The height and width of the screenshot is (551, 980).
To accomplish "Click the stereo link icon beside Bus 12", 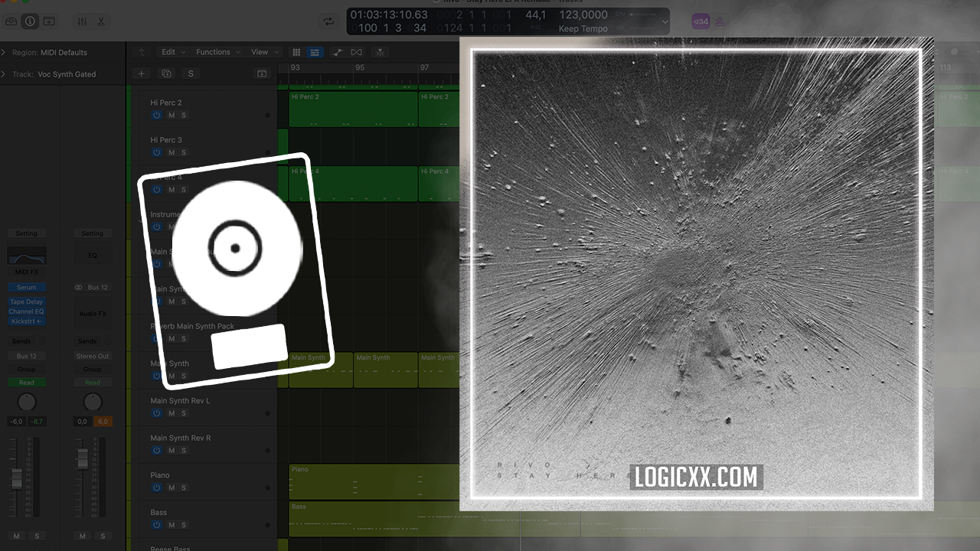I will tap(78, 288).
